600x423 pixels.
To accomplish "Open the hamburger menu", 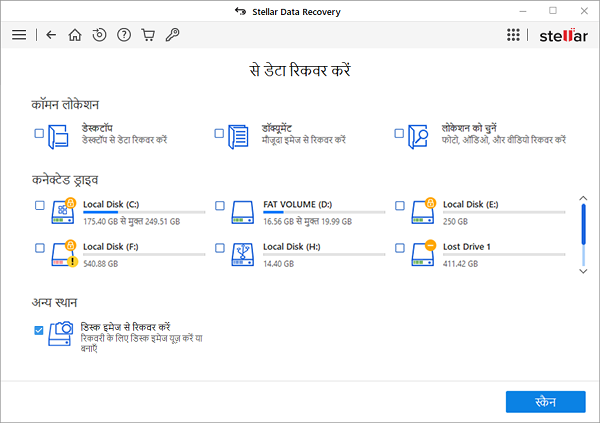I will coord(19,35).
